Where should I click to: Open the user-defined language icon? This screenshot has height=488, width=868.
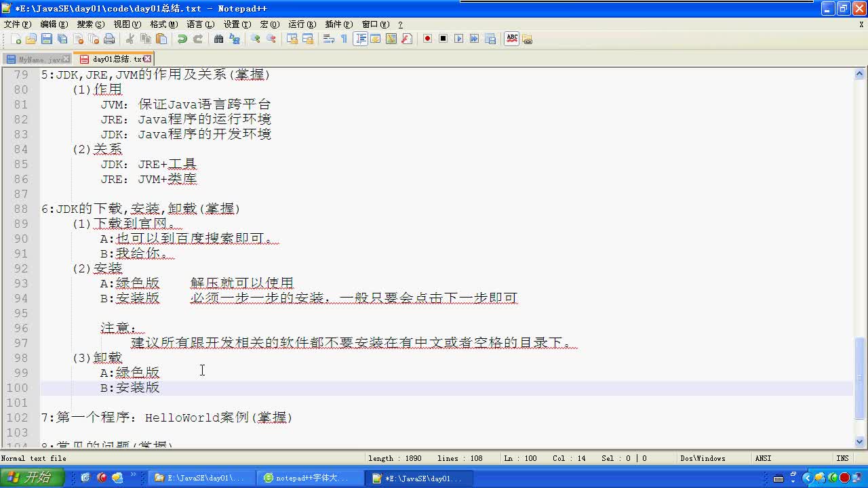pos(375,39)
